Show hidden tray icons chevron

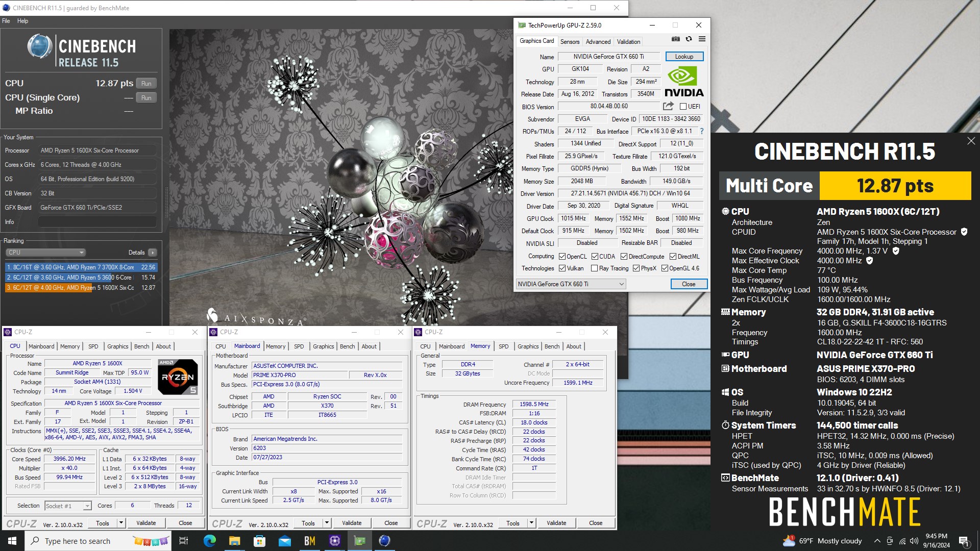click(877, 541)
